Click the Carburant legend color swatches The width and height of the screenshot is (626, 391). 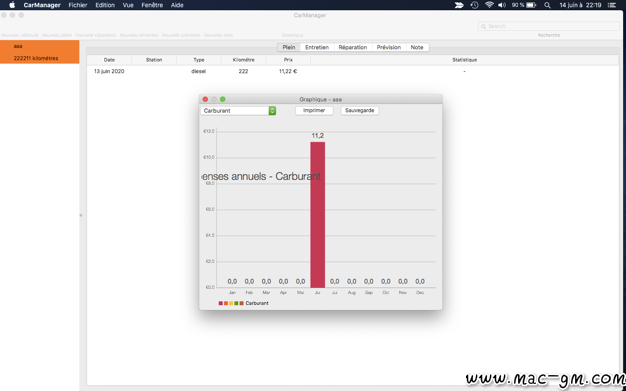tap(231, 304)
